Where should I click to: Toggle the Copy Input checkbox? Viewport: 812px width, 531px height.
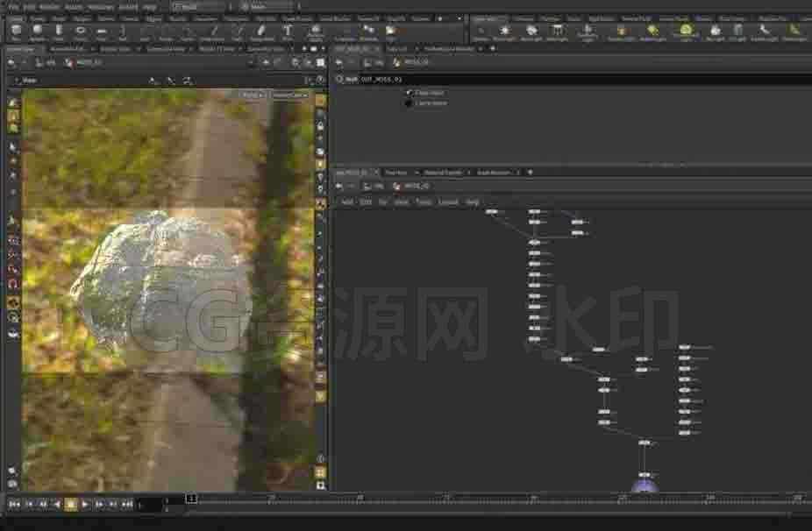pyautogui.click(x=410, y=93)
